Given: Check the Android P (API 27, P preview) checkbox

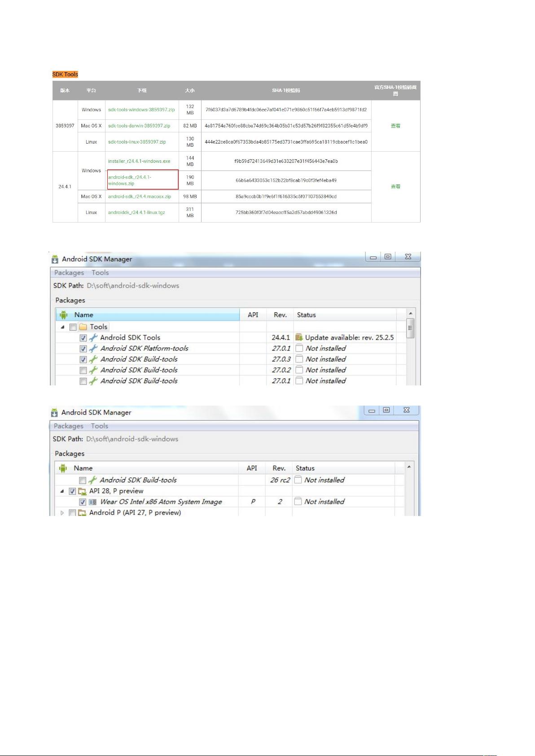Looking at the screenshot, I should pyautogui.click(x=72, y=513).
